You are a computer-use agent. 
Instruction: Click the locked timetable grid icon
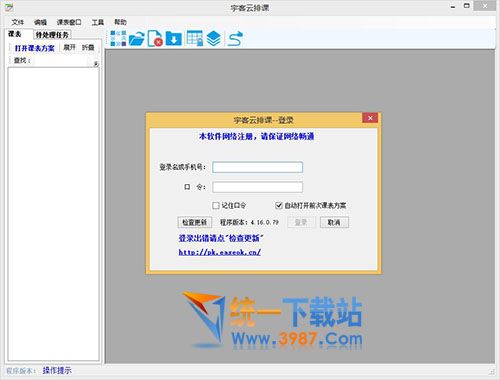coord(195,38)
